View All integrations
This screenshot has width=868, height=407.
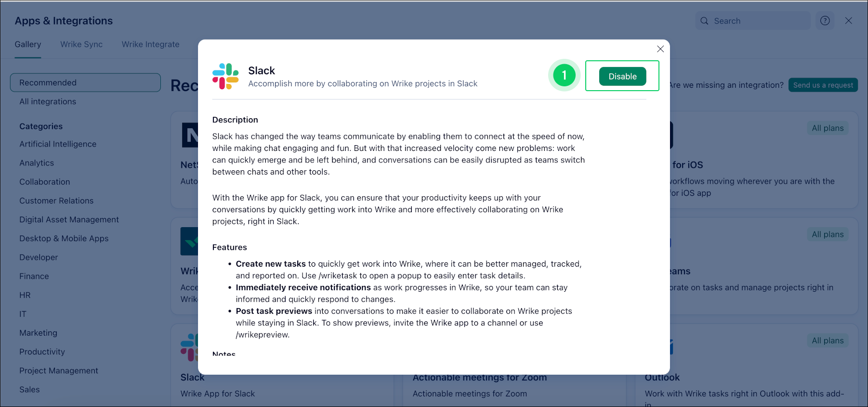pos(48,101)
